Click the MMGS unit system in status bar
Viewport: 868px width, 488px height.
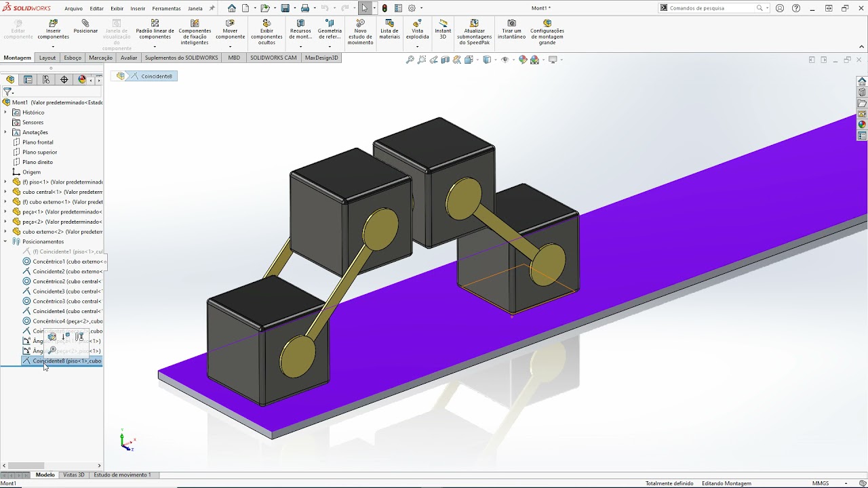(x=821, y=484)
